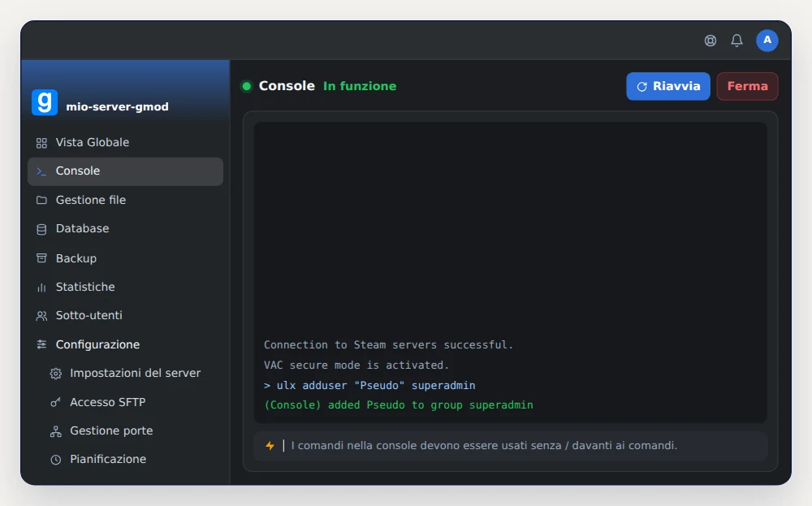Click the Impostazioni del server gear icon

pos(55,374)
